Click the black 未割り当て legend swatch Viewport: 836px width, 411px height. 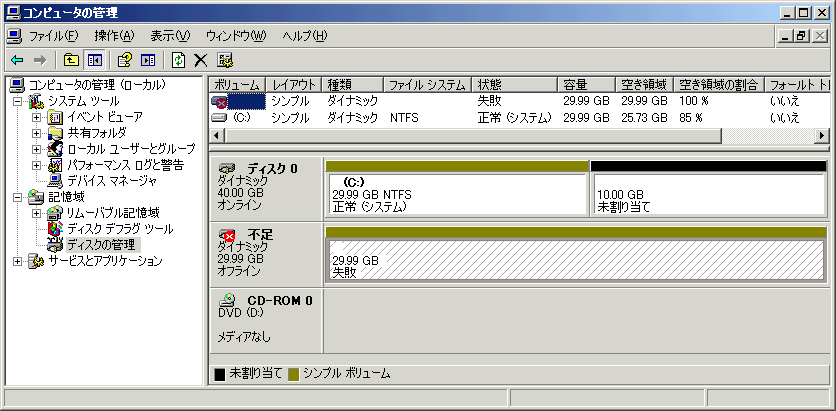tap(219, 374)
